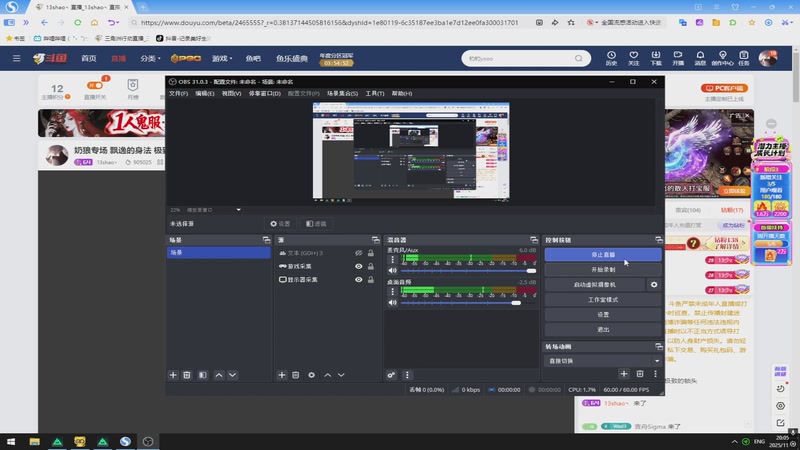Open OBS 视图(V) menu

coord(231,93)
